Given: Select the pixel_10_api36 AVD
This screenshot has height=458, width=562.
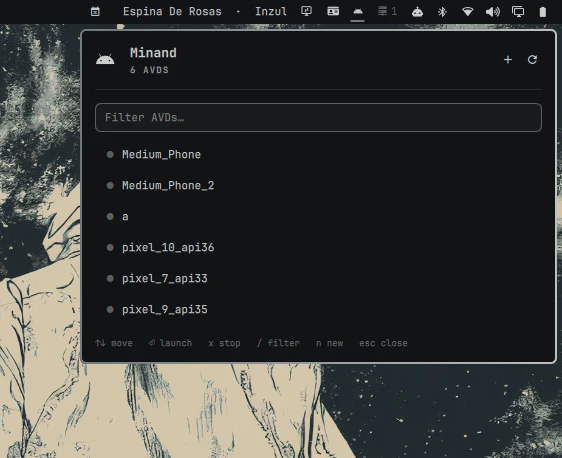Looking at the screenshot, I should pos(318,247).
